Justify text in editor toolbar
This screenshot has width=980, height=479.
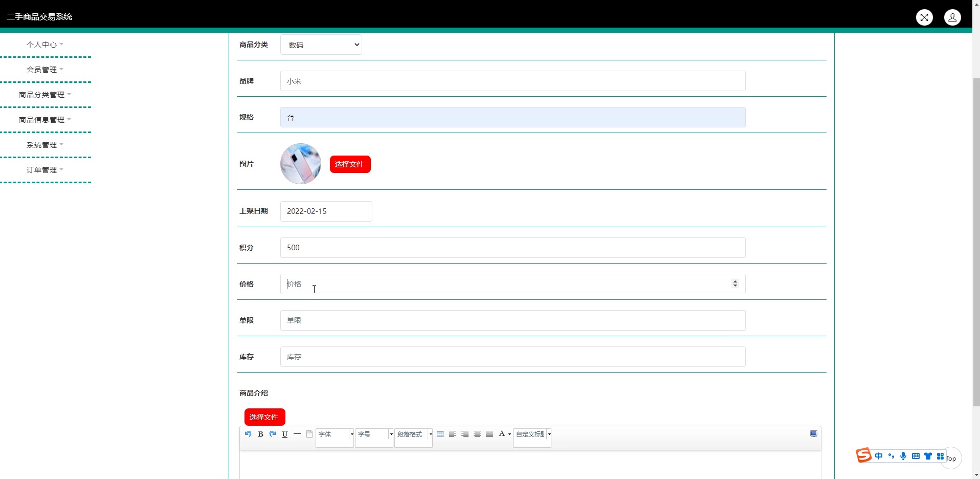489,434
